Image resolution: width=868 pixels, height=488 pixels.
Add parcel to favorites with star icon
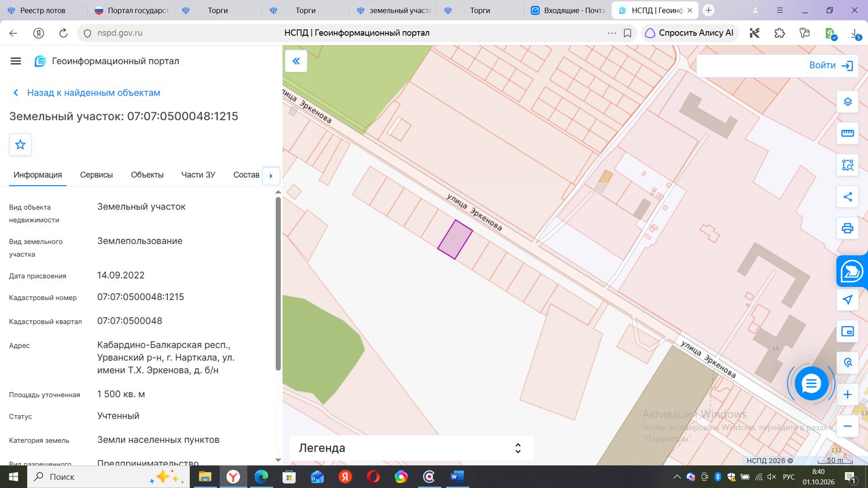(x=20, y=145)
